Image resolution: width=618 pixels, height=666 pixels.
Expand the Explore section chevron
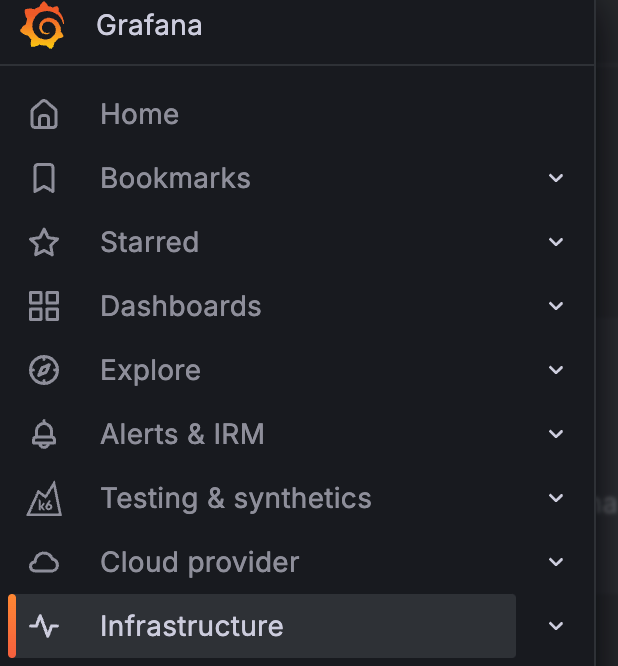point(557,370)
